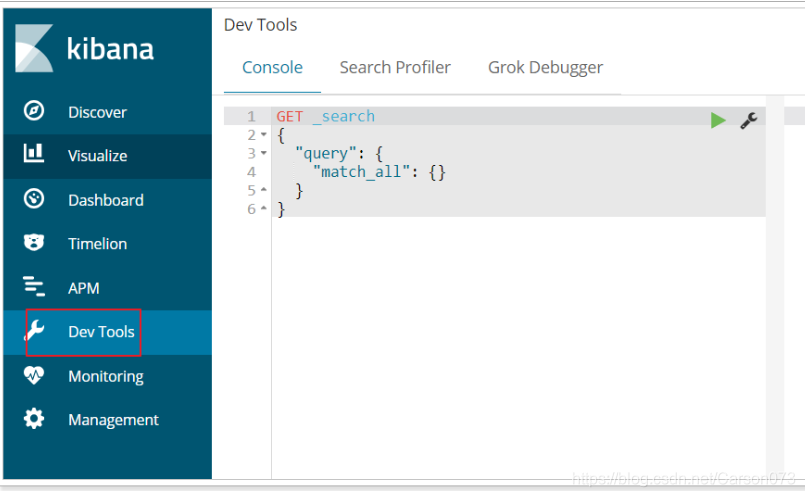This screenshot has height=497, width=805.
Task: Click the Kibana logo icon
Action: [34, 48]
